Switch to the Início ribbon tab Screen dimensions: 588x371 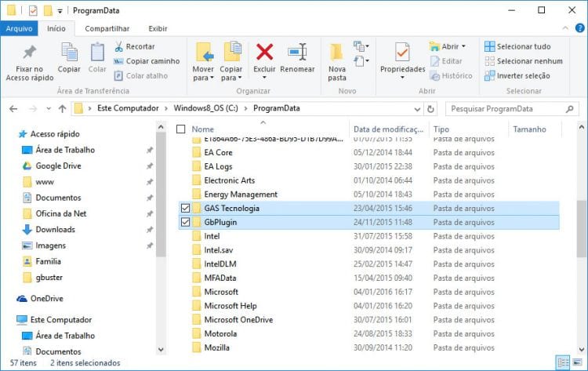click(56, 28)
